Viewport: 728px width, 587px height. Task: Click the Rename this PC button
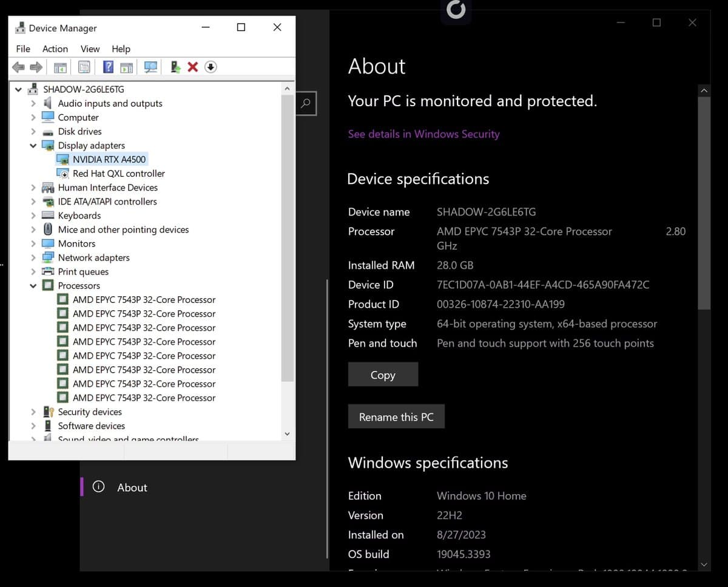[396, 417]
